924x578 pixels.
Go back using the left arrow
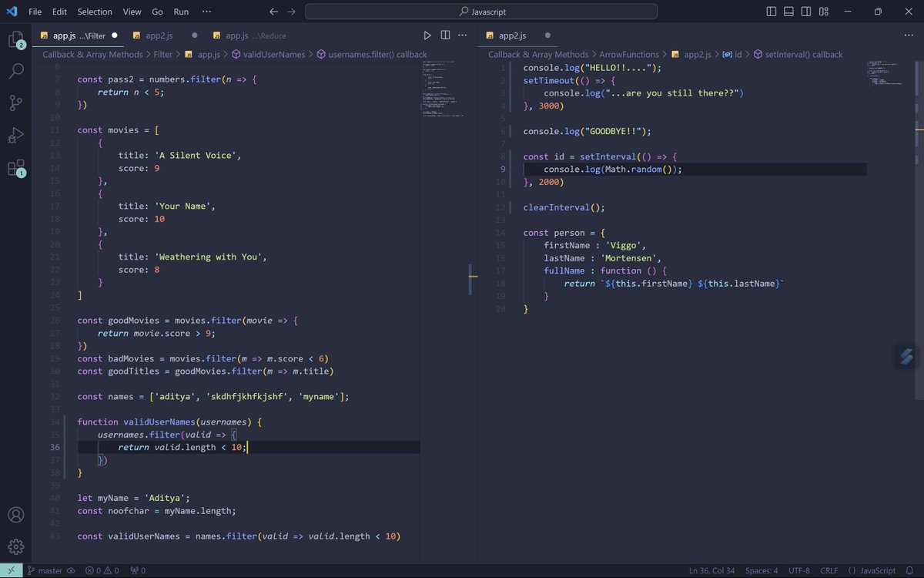point(273,12)
